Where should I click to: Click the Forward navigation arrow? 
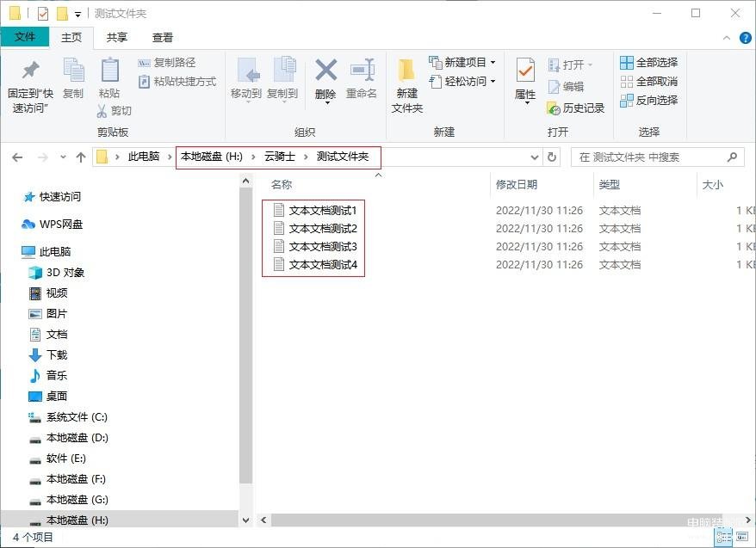43,157
